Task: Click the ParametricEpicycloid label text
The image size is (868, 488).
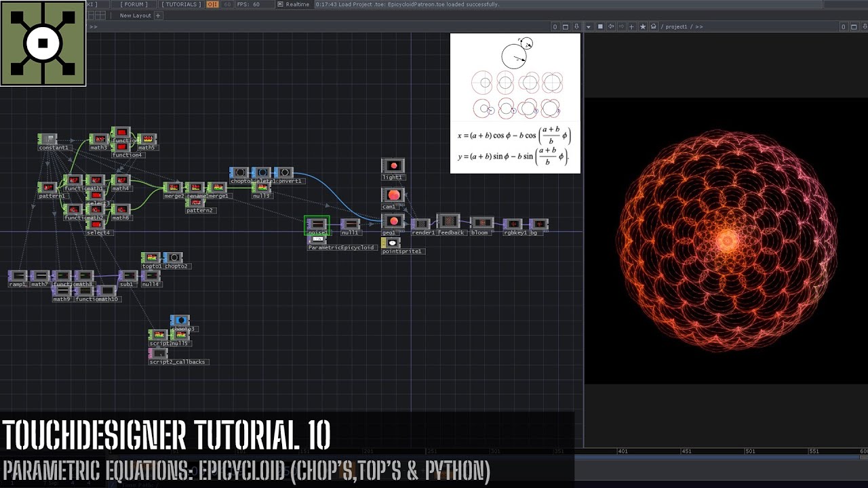Action: tap(342, 247)
